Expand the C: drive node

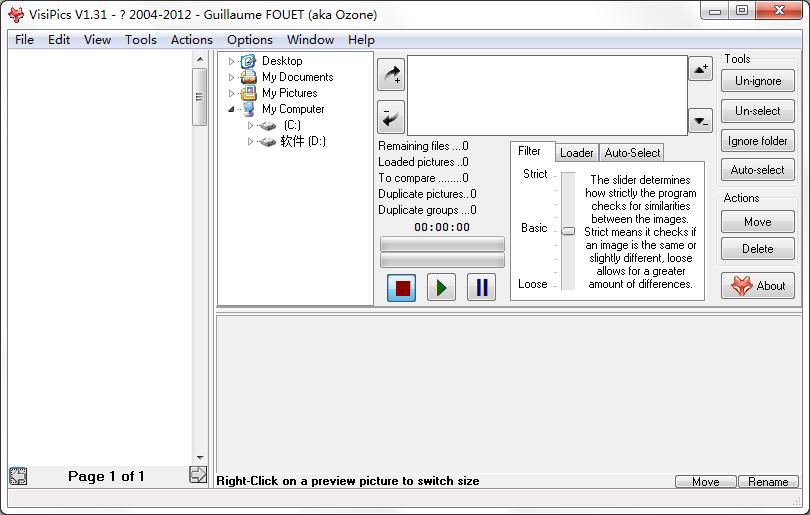[251, 126]
